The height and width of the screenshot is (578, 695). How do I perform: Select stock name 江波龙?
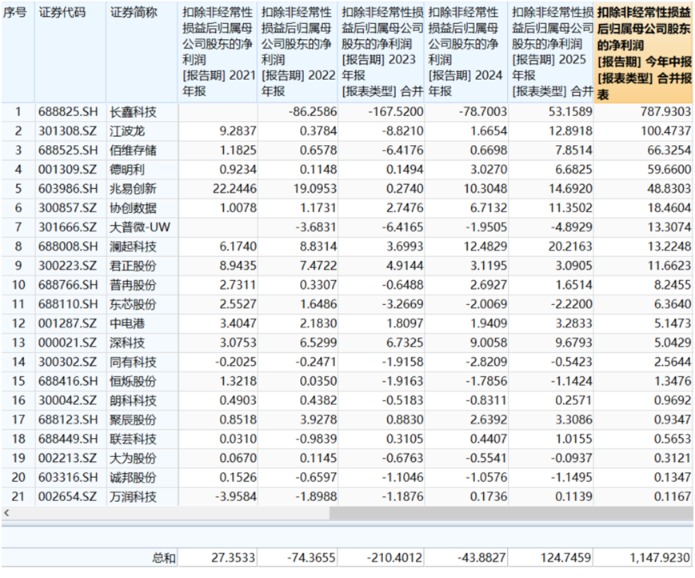click(x=127, y=131)
